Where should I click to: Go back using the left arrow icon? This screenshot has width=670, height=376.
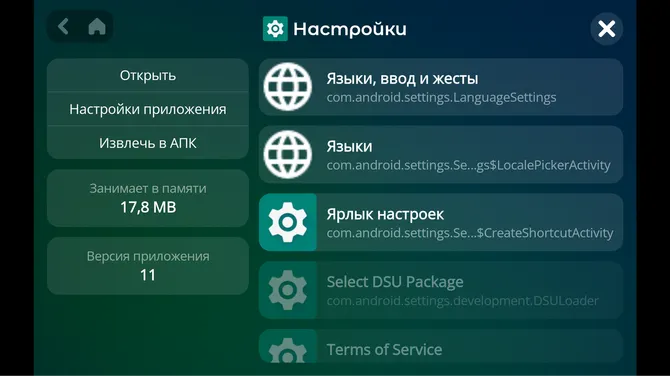tap(63, 26)
